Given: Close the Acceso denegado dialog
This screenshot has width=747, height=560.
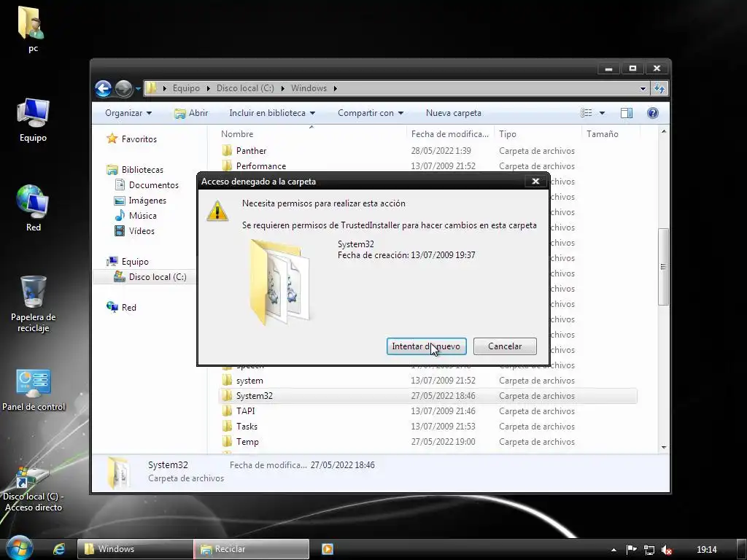Looking at the screenshot, I should [x=535, y=181].
